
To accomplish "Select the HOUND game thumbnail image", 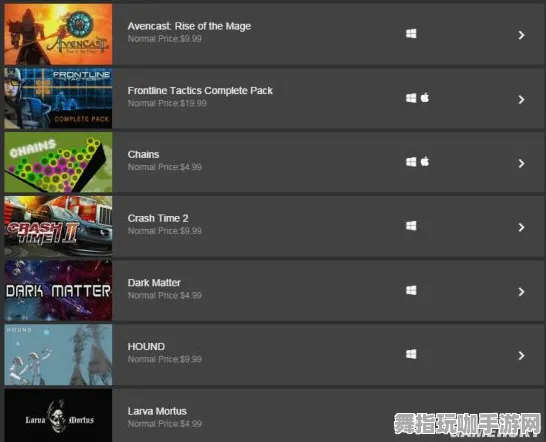I will pyautogui.click(x=58, y=355).
